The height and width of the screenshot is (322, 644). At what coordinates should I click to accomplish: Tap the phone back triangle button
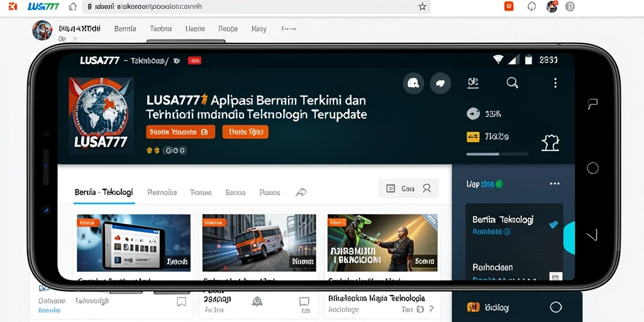click(x=592, y=235)
